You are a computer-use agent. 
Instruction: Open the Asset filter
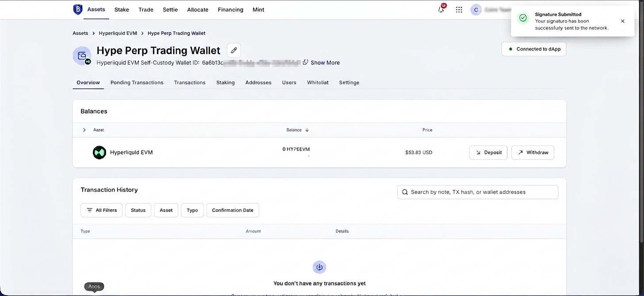[x=166, y=210]
